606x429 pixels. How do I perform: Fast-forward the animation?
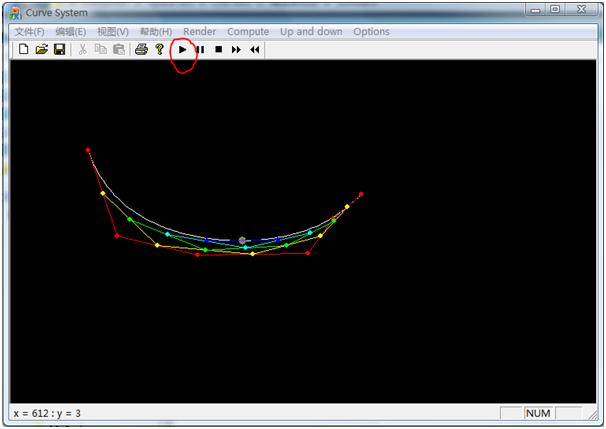click(236, 49)
